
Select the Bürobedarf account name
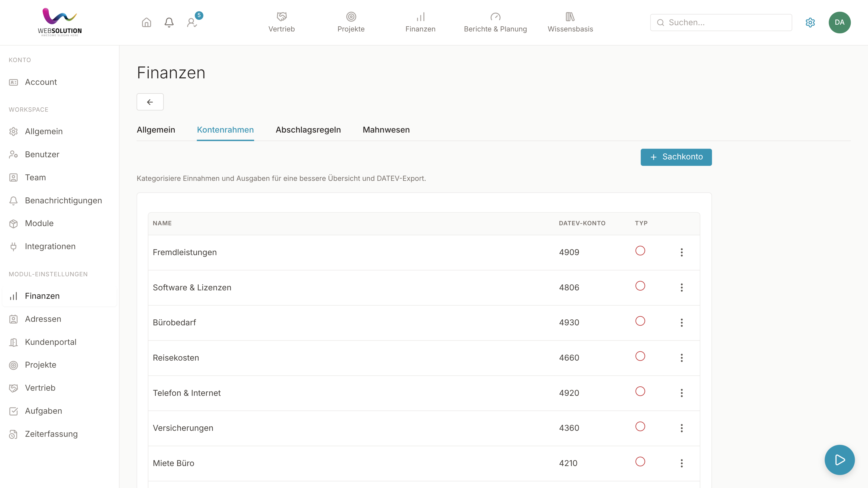click(174, 323)
